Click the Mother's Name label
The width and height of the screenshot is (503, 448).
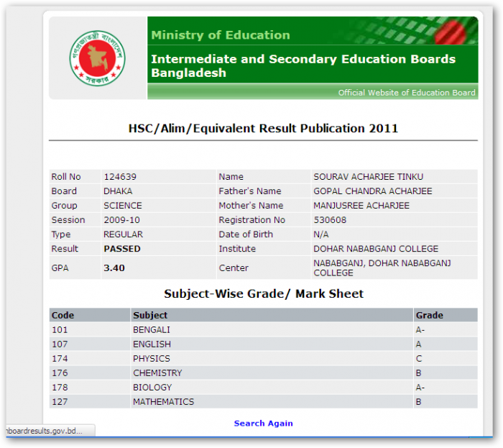pyautogui.click(x=251, y=206)
